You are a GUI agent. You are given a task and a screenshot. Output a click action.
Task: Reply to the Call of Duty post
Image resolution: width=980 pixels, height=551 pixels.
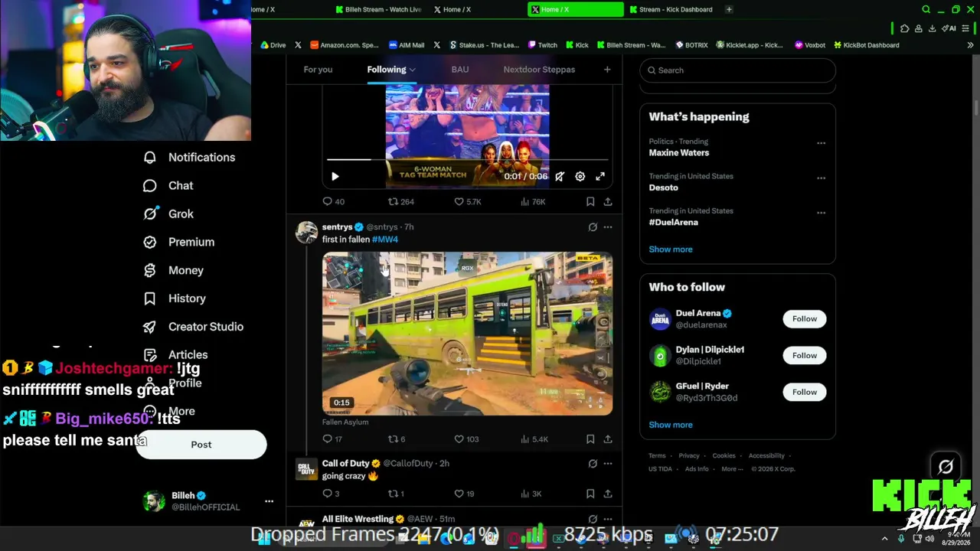point(331,494)
